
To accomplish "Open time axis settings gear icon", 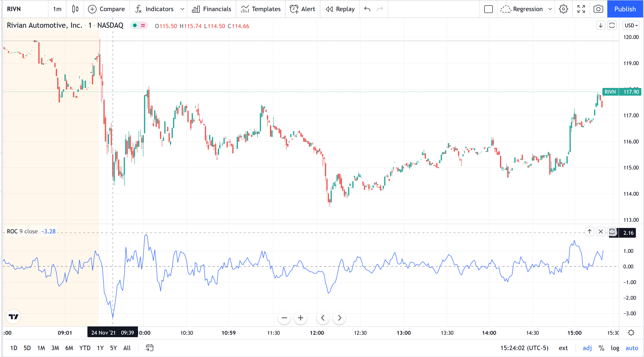I will coord(631,333).
